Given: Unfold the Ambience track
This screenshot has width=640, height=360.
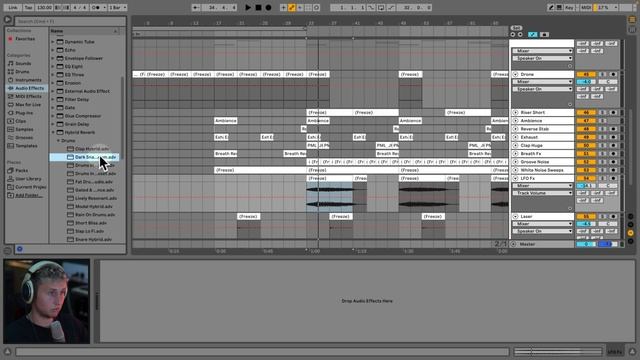Looking at the screenshot, I should [x=516, y=121].
